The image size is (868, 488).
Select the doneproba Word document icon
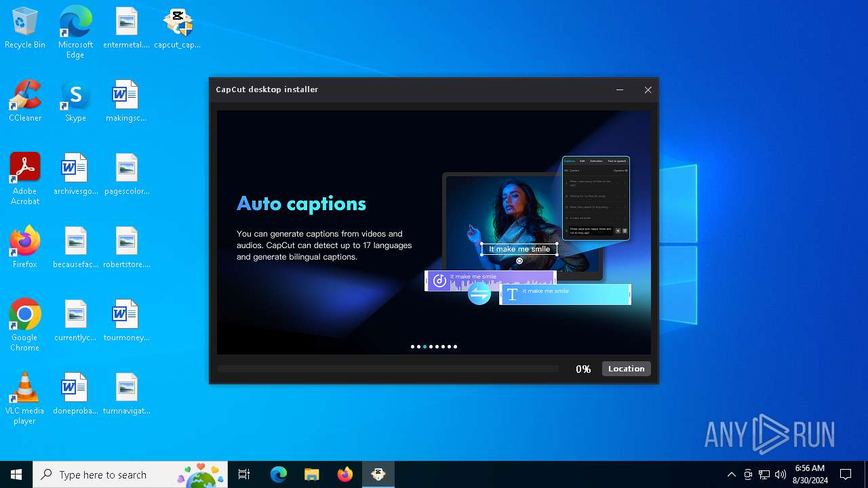click(x=75, y=394)
